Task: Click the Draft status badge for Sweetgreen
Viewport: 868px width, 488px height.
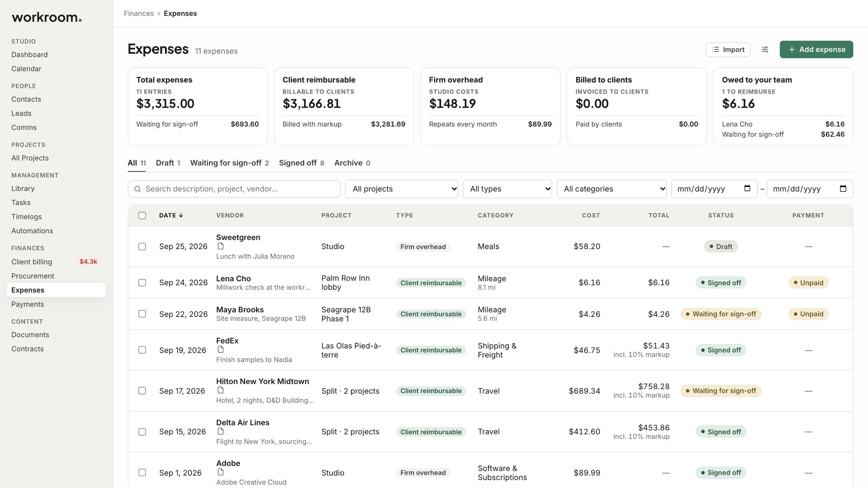Action: click(721, 247)
